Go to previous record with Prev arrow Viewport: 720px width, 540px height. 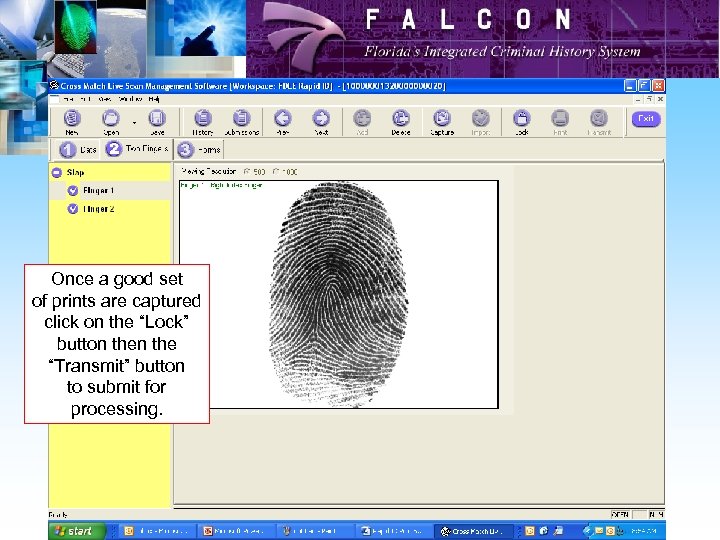[283, 119]
